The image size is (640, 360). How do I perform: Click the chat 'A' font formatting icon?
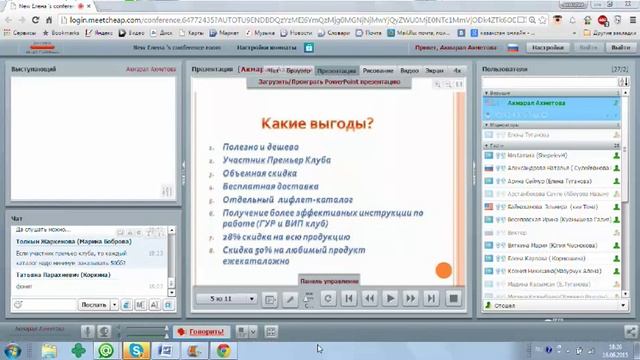pos(154,305)
